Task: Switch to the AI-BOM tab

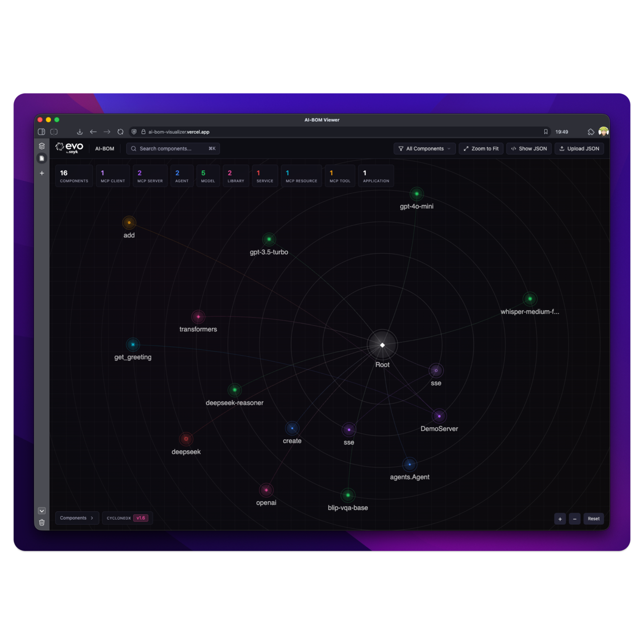Action: 104,148
